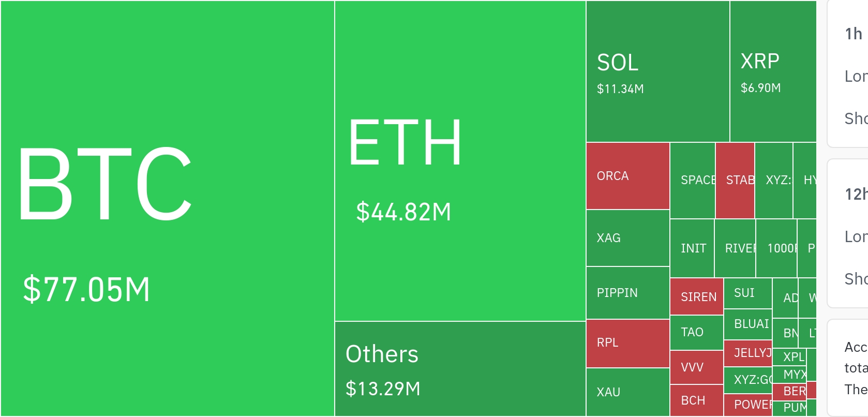Click the SPACE tile
868x417 pixels.
click(x=693, y=180)
